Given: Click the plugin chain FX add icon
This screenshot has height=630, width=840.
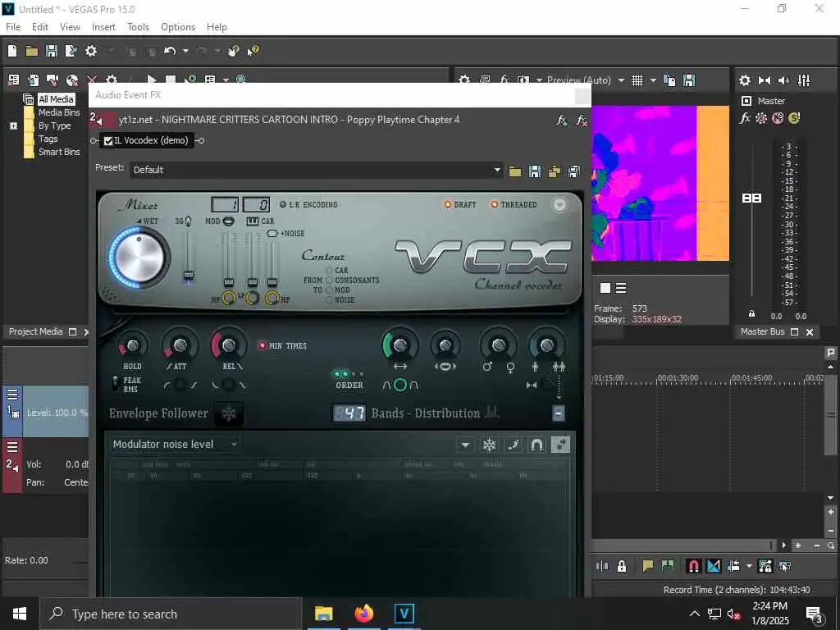Looking at the screenshot, I should [x=562, y=120].
